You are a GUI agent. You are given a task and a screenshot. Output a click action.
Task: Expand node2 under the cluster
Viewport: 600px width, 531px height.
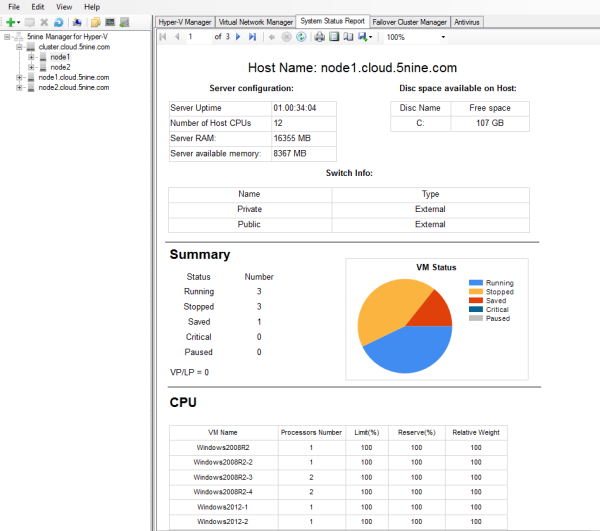point(31,67)
